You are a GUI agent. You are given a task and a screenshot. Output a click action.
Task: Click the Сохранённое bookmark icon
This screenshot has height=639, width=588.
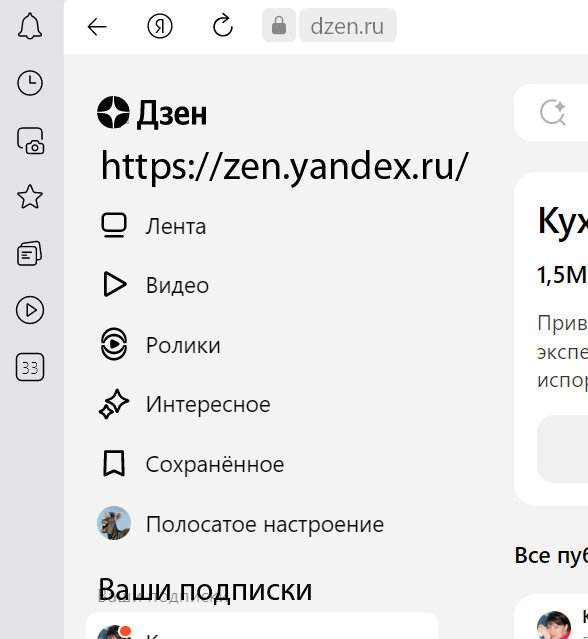click(114, 463)
